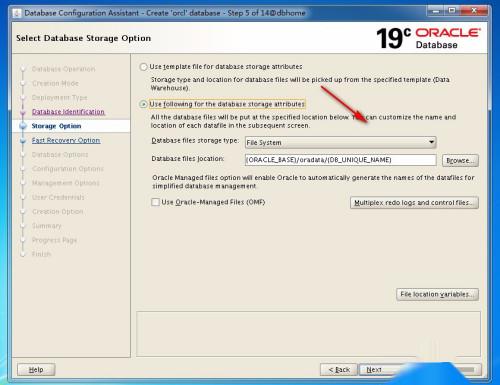The height and width of the screenshot is (385, 500).
Task: Select Use template file radio button
Action: [x=143, y=67]
